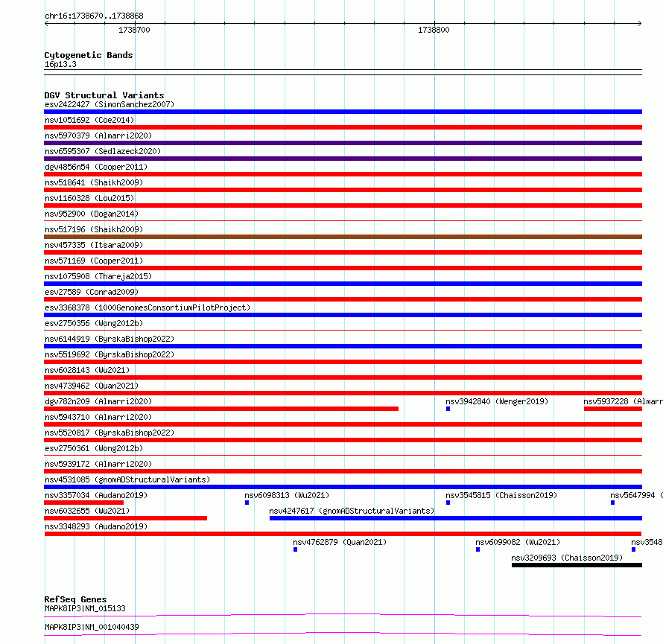Click the brown bar of nsv517196
Image resolution: width=663 pixels, height=644 pixels.
click(x=343, y=237)
